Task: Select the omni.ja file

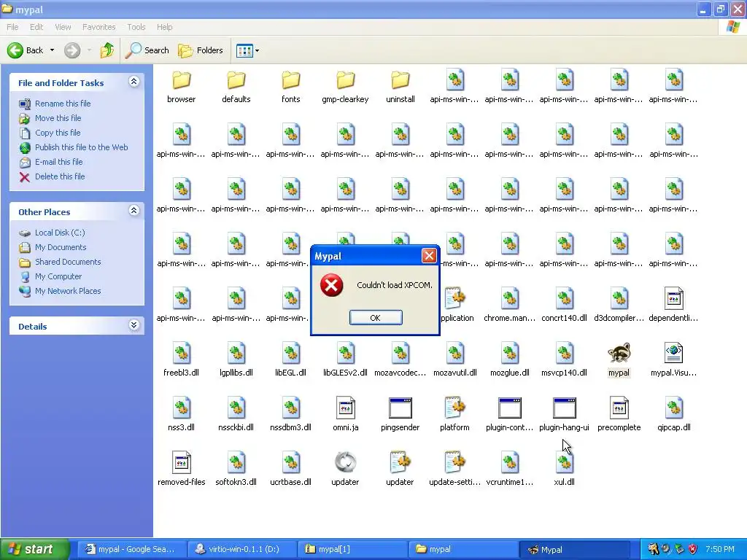Action: coord(345,415)
